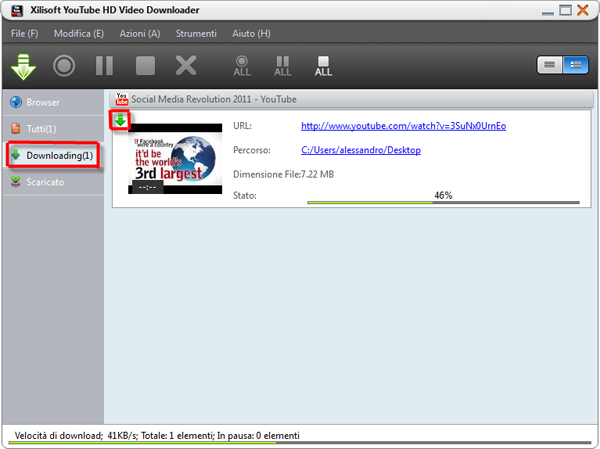Click the app icon in title bar
Viewport: 600px width, 449px height.
[17, 10]
